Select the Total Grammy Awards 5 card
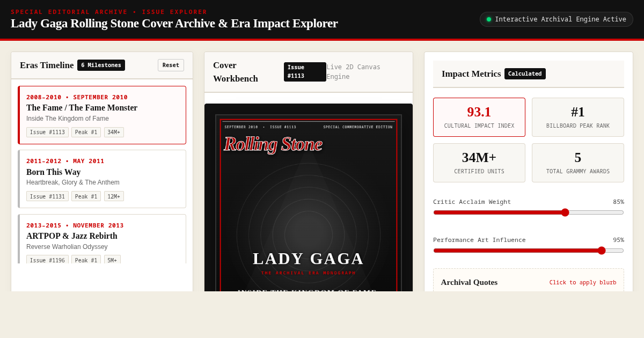This screenshot has width=644, height=338. coord(578,163)
